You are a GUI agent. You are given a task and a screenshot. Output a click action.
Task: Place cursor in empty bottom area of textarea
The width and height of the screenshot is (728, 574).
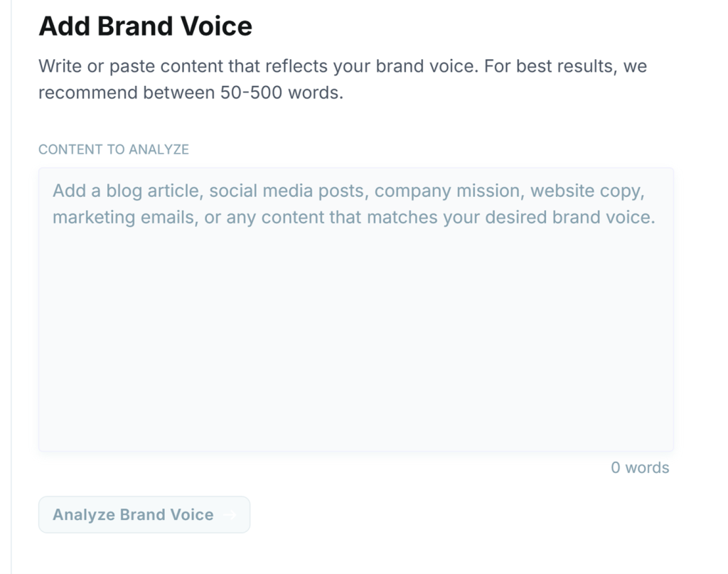point(355,398)
